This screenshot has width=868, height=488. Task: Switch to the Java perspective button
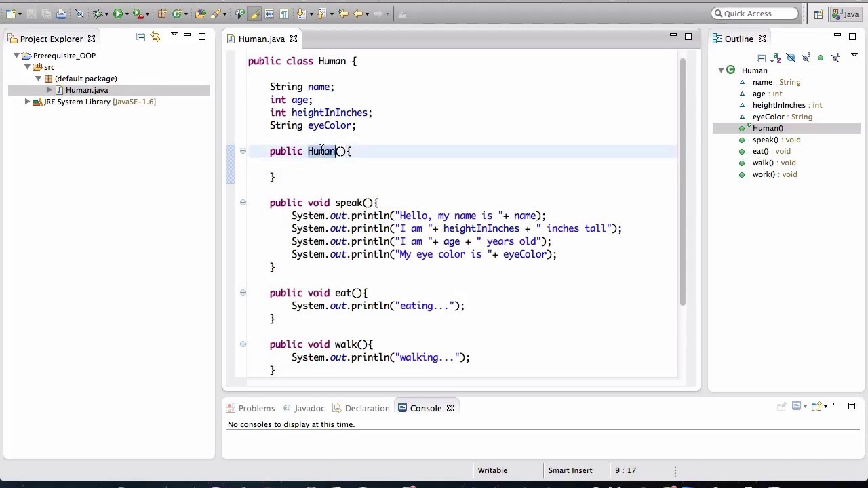click(x=846, y=14)
